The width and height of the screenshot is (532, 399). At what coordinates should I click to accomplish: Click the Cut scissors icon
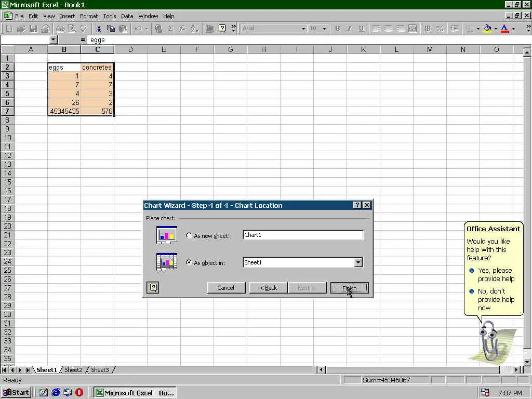pyautogui.click(x=99, y=29)
